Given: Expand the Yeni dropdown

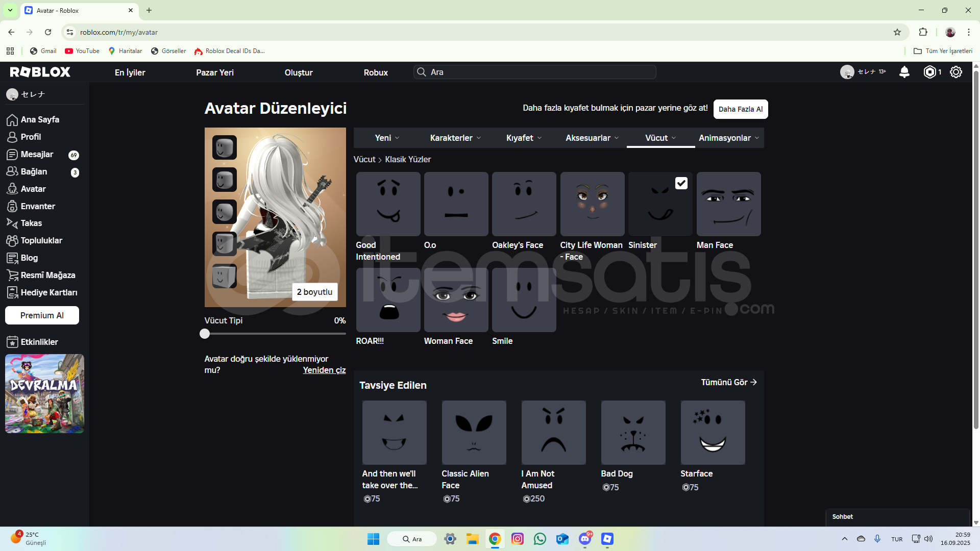Looking at the screenshot, I should [387, 138].
